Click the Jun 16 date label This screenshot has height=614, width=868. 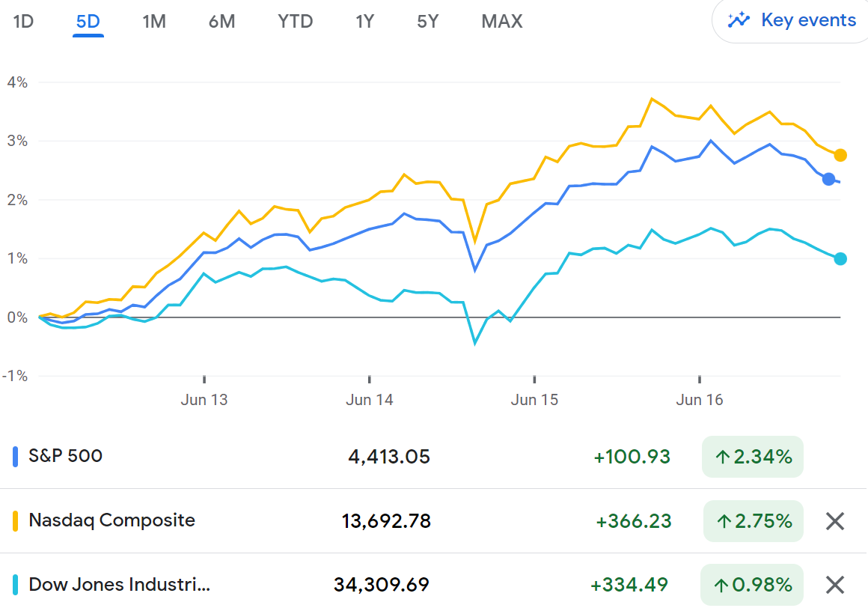point(699,400)
